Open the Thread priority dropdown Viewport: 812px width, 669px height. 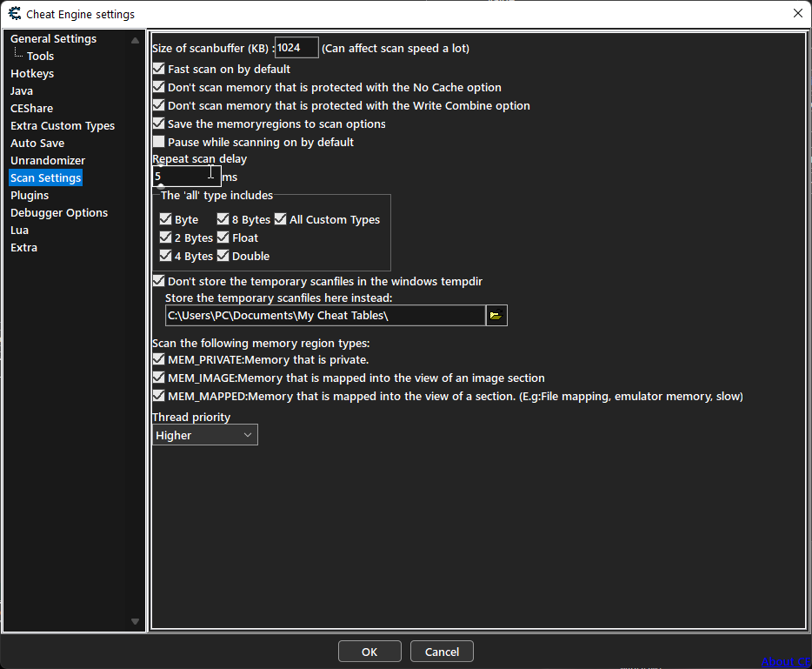[250, 434]
